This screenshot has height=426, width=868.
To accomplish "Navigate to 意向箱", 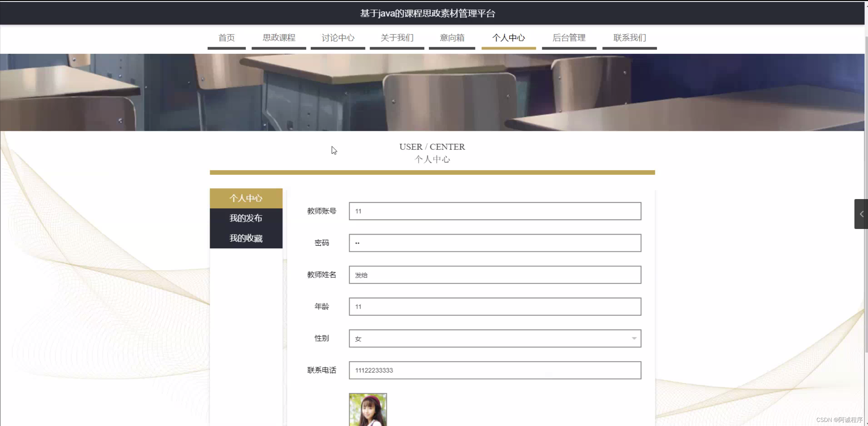I will point(452,38).
